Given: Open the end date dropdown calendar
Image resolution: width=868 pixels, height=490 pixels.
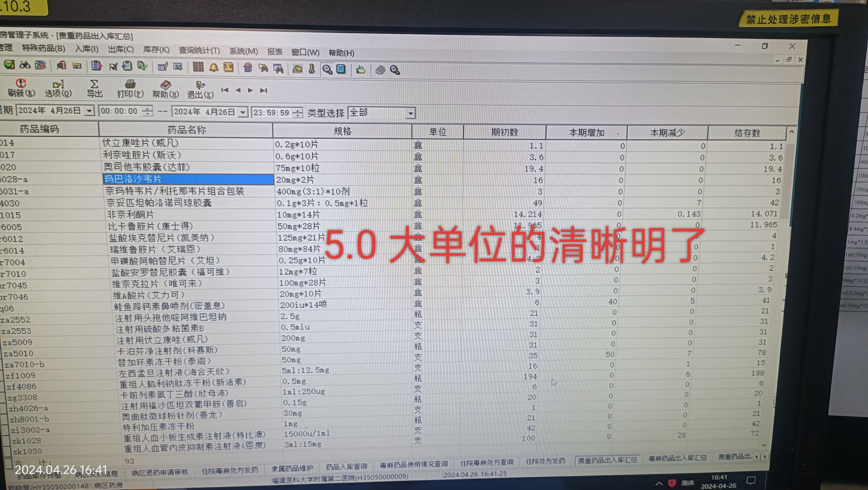Looking at the screenshot, I should click(x=243, y=112).
